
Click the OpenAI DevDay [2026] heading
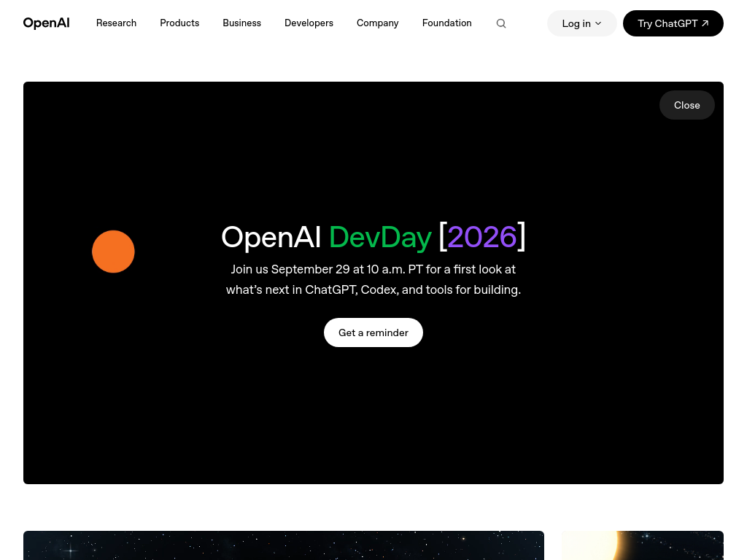(373, 237)
